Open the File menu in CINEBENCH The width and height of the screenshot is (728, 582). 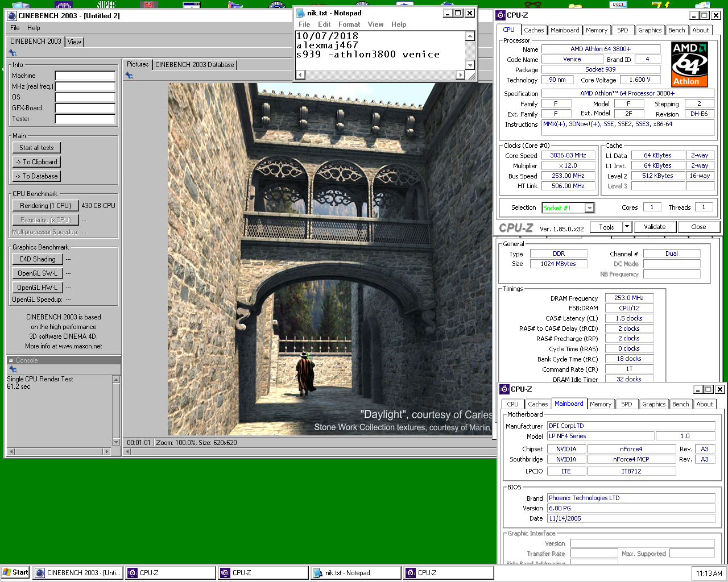pyautogui.click(x=15, y=28)
